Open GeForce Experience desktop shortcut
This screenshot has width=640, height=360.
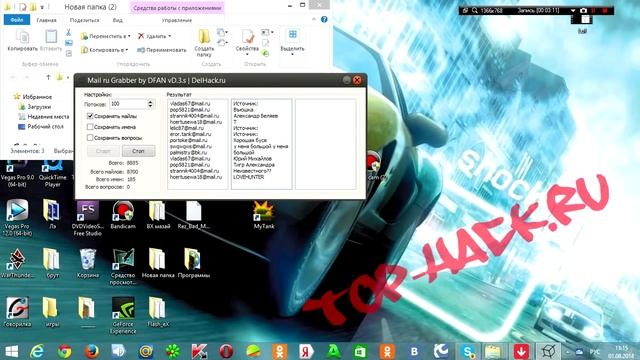tap(123, 316)
